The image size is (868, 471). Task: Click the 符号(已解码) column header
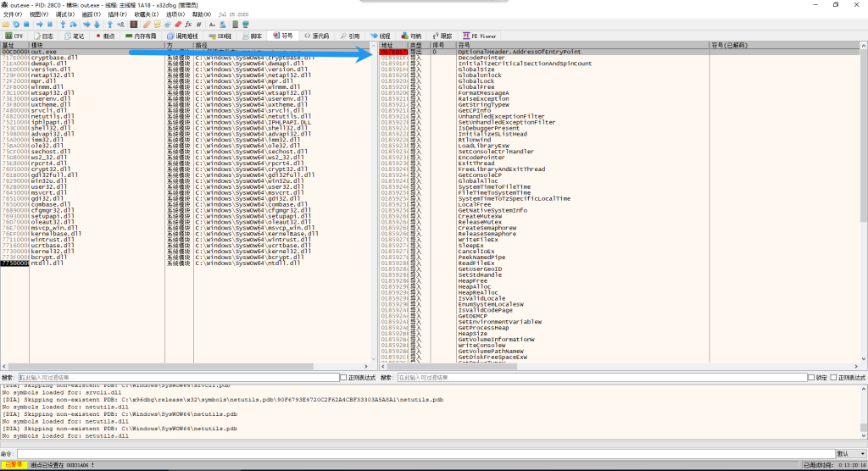(x=784, y=45)
